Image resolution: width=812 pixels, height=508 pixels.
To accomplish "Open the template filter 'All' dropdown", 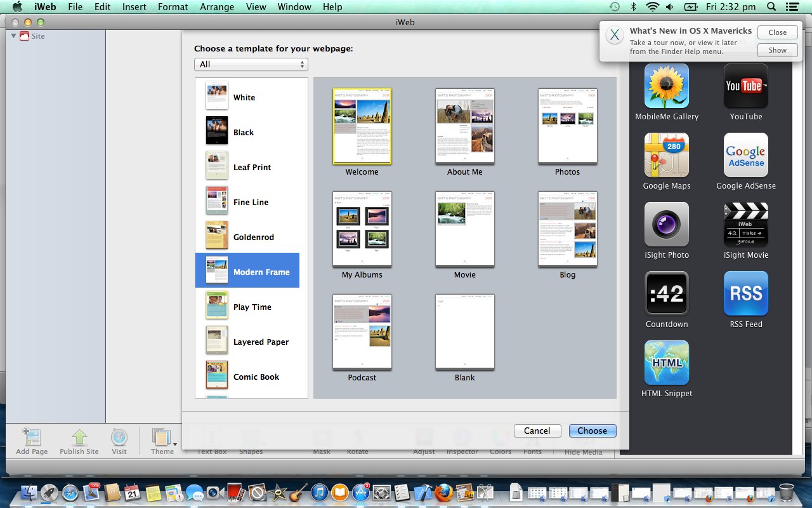I will (x=251, y=64).
